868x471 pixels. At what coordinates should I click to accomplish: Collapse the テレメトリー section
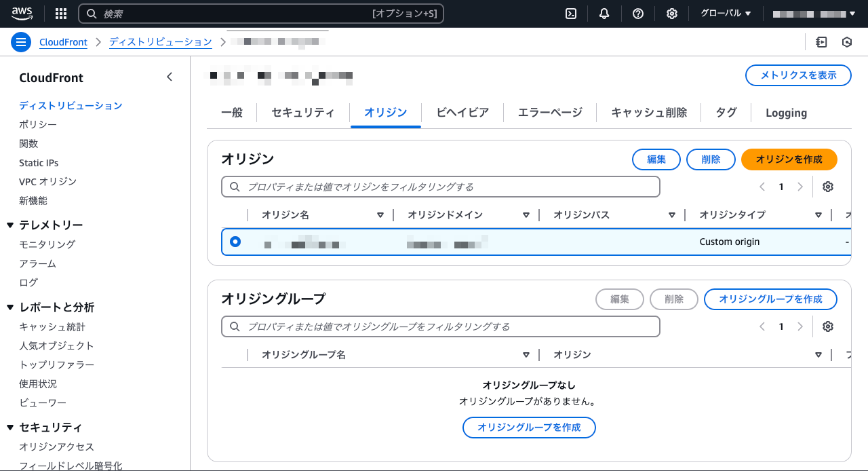10,225
